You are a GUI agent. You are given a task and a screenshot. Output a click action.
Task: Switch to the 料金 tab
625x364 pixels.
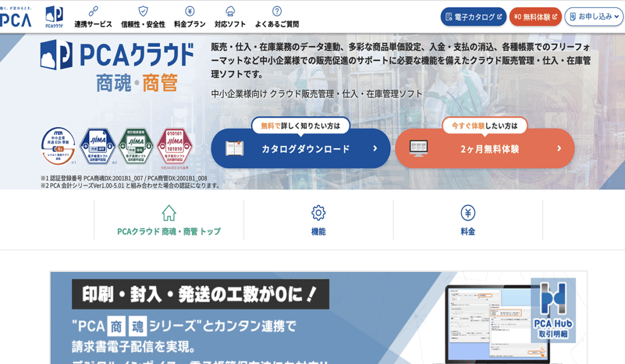[468, 232]
